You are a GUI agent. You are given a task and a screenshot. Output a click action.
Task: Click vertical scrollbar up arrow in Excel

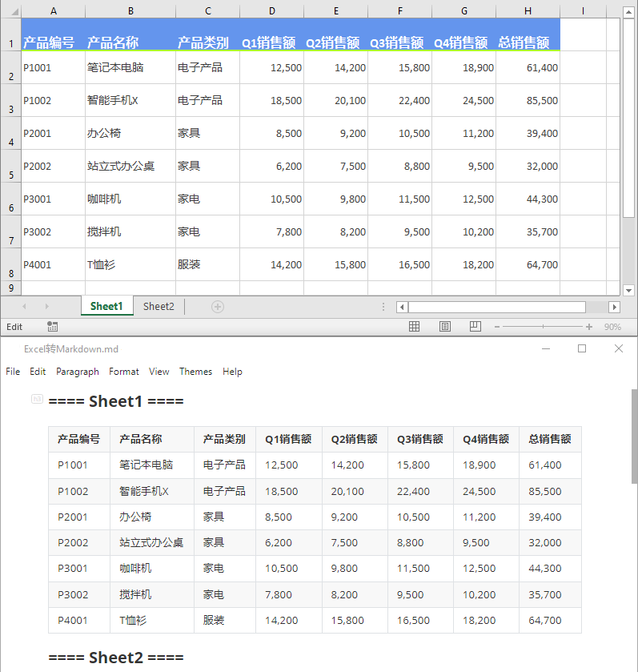coord(628,12)
